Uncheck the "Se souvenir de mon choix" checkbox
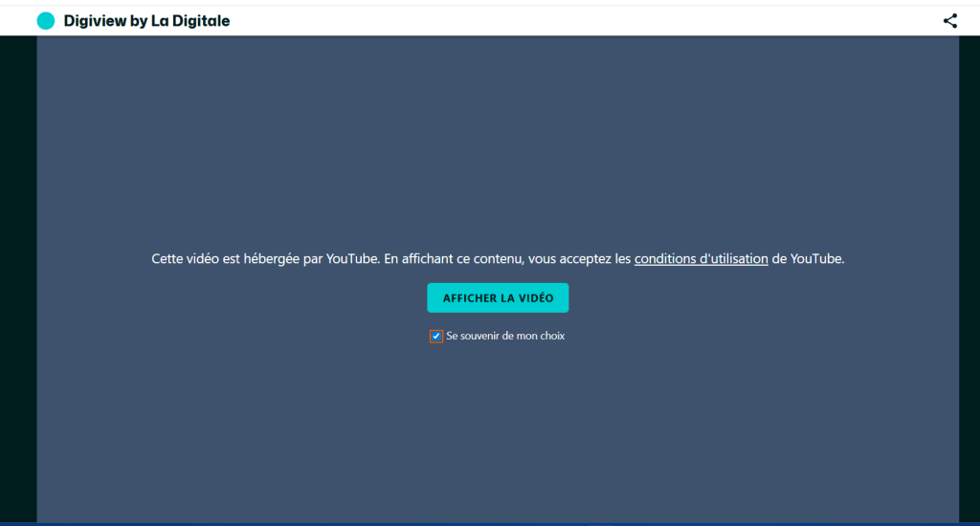980x526 pixels. 436,337
